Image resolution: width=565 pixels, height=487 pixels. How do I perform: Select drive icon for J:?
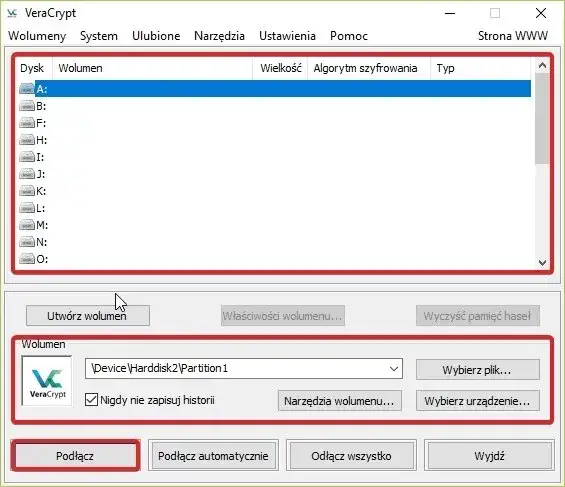click(27, 174)
